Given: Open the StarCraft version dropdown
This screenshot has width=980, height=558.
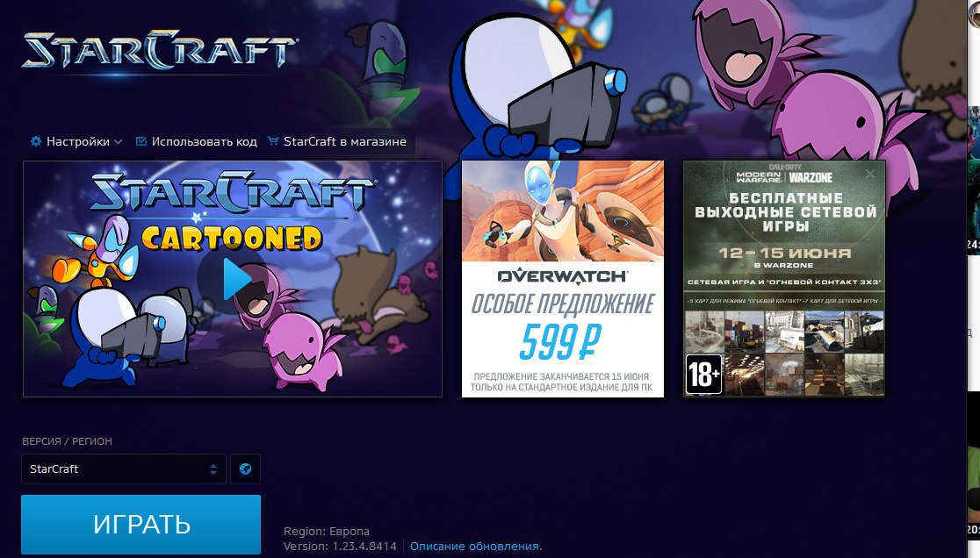Looking at the screenshot, I should [x=123, y=469].
